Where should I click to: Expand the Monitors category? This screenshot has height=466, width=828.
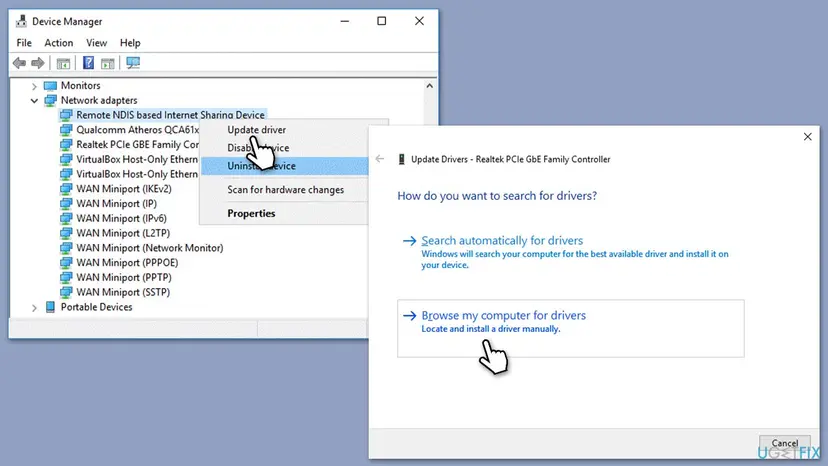click(34, 86)
